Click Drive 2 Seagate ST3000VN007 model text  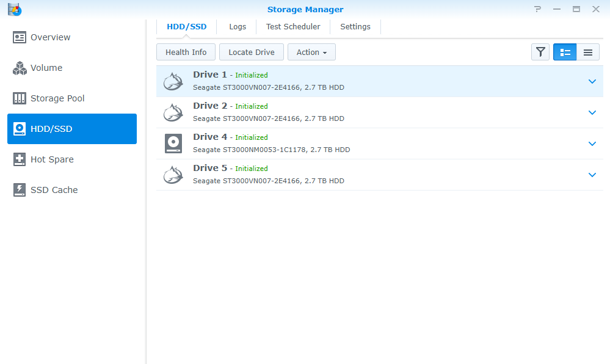[269, 118]
